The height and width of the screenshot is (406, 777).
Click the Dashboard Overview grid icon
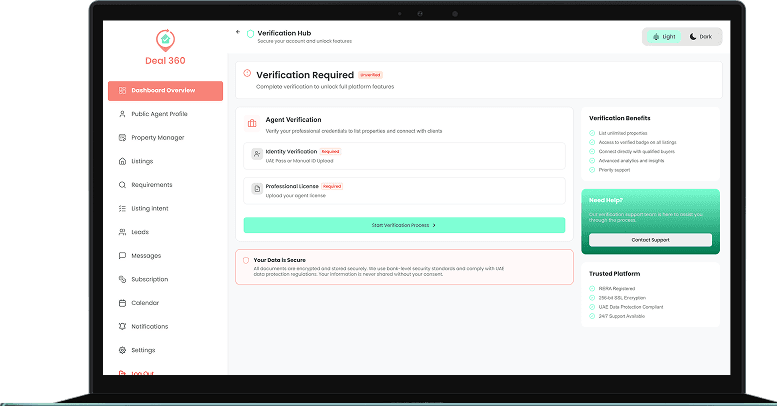click(x=122, y=91)
